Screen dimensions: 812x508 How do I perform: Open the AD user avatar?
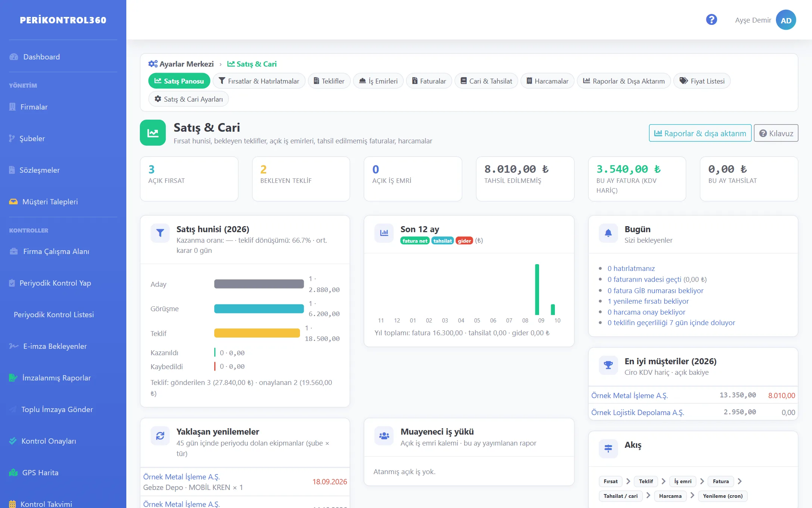pos(786,20)
